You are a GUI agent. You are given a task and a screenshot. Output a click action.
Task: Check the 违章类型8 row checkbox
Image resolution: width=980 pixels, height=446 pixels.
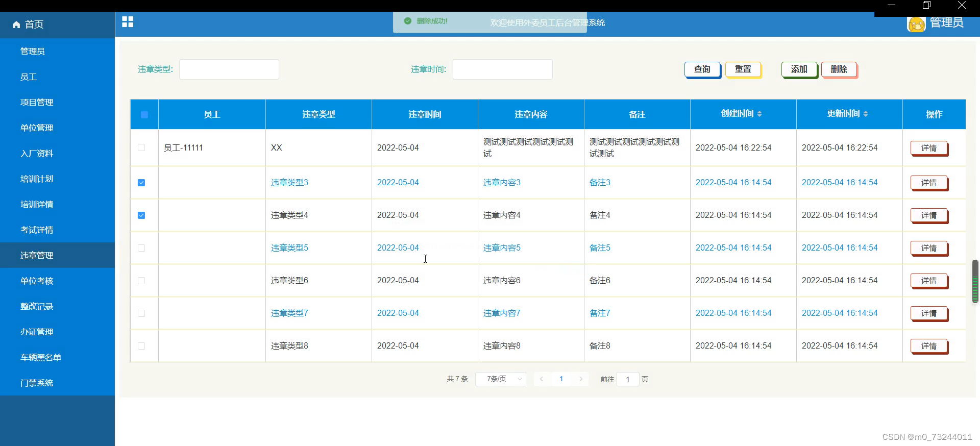click(141, 346)
